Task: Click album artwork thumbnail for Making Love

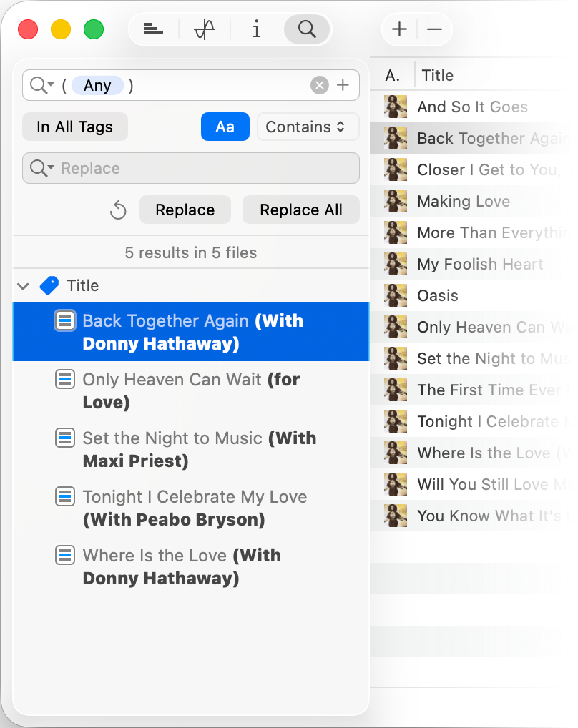Action: tap(396, 201)
